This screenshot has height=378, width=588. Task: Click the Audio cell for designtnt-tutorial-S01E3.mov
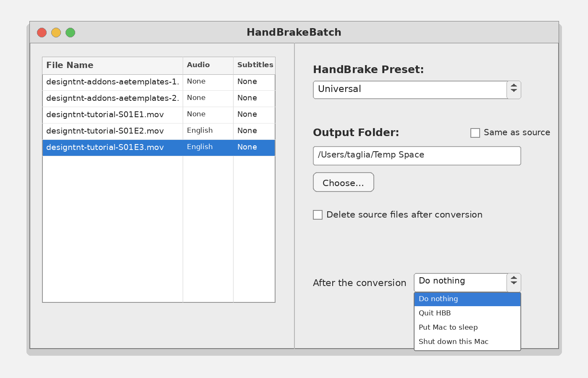coord(208,148)
